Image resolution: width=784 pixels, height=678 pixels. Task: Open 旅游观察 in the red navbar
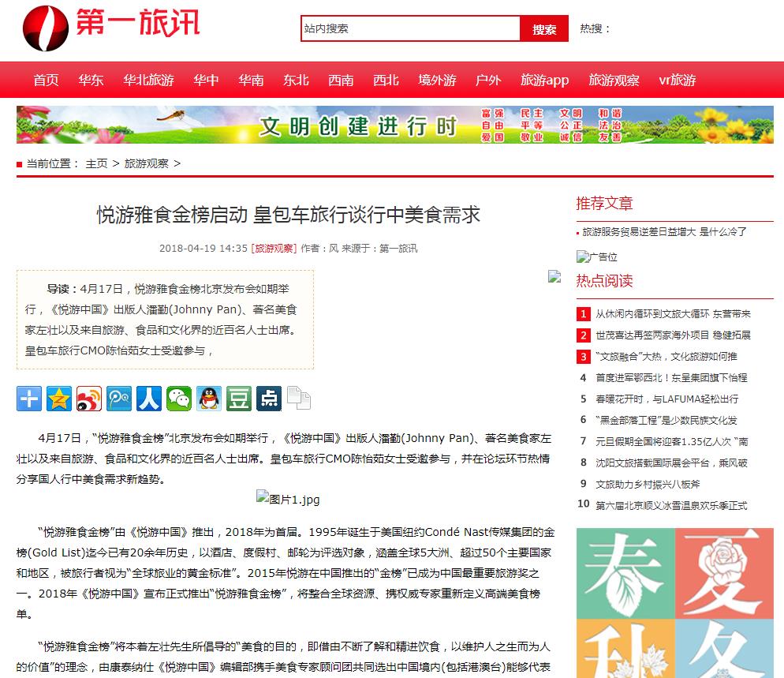[614, 80]
